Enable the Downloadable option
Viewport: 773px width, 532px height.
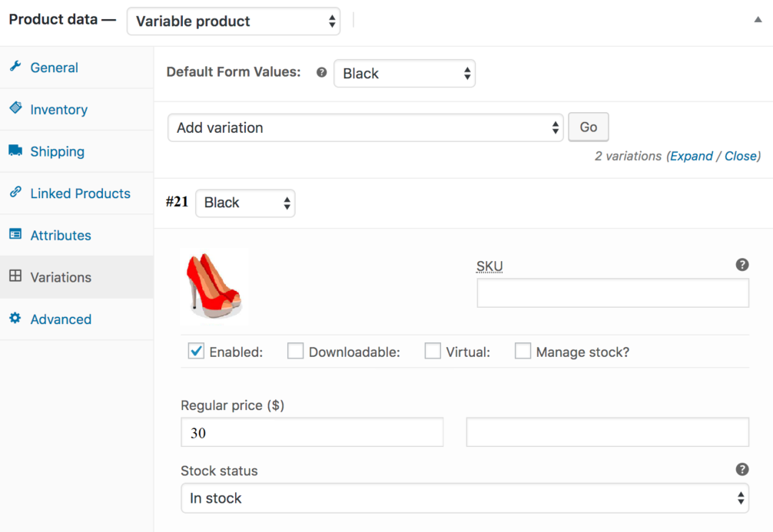296,351
